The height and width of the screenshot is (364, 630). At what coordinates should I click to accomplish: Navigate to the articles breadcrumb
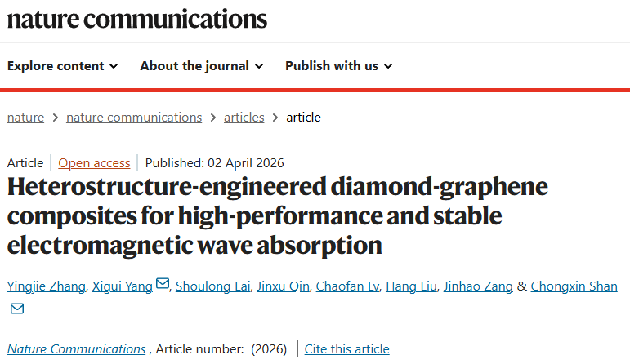click(x=244, y=117)
